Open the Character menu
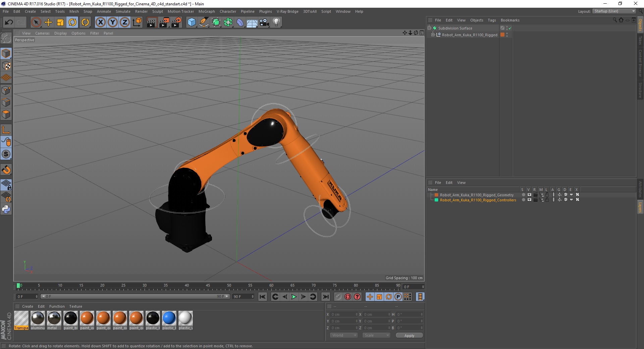Screen dimensions: 644x349 pos(228,11)
